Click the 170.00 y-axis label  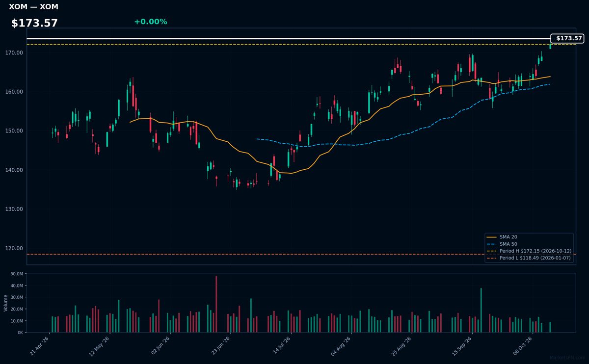[15, 52]
